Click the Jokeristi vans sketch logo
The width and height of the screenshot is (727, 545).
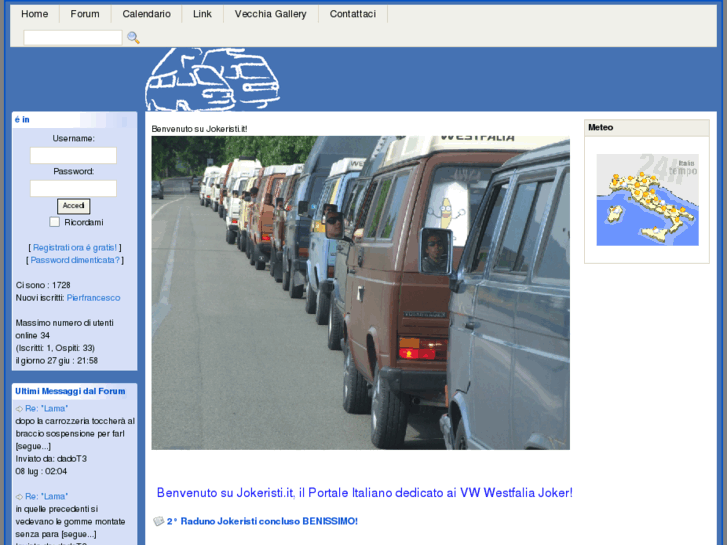[x=212, y=79]
